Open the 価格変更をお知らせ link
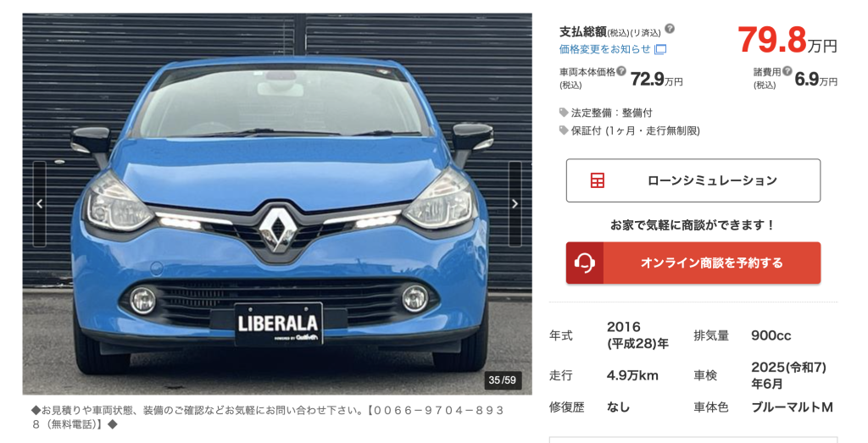 tap(604, 49)
